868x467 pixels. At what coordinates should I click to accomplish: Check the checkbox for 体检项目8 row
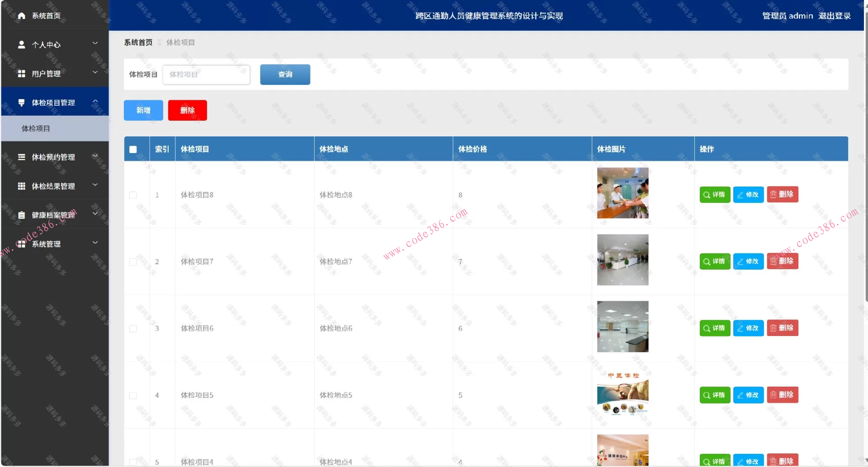coord(133,195)
